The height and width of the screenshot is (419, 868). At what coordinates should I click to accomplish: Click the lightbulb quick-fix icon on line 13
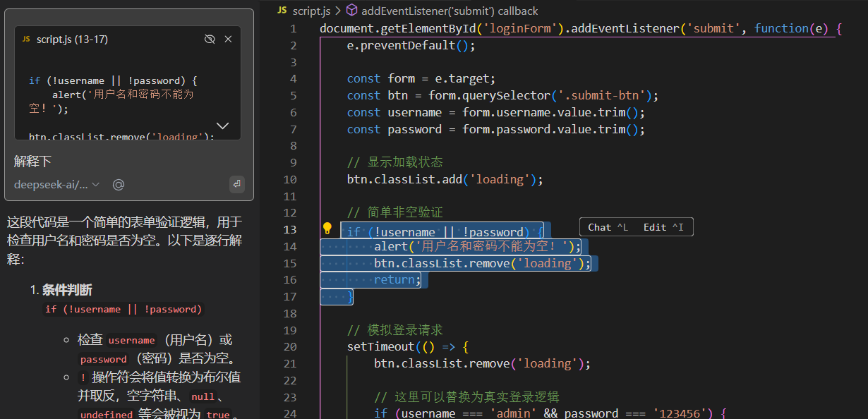pos(327,228)
